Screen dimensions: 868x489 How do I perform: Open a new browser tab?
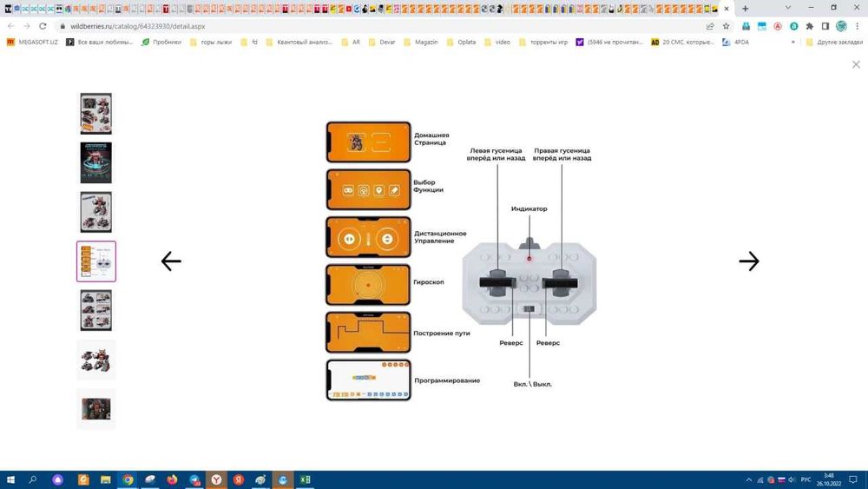[x=745, y=9]
